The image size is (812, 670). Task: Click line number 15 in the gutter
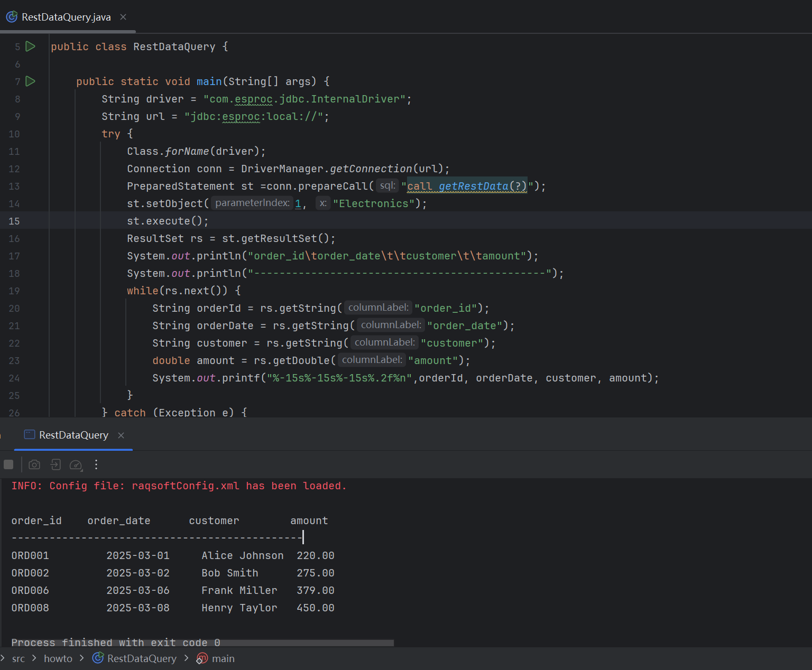[x=14, y=221]
